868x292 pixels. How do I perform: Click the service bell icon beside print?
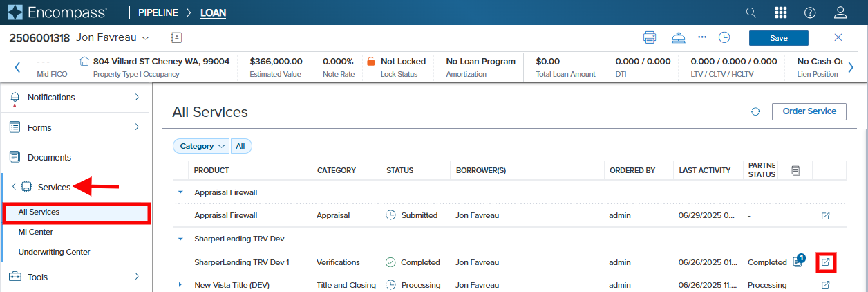(x=679, y=37)
